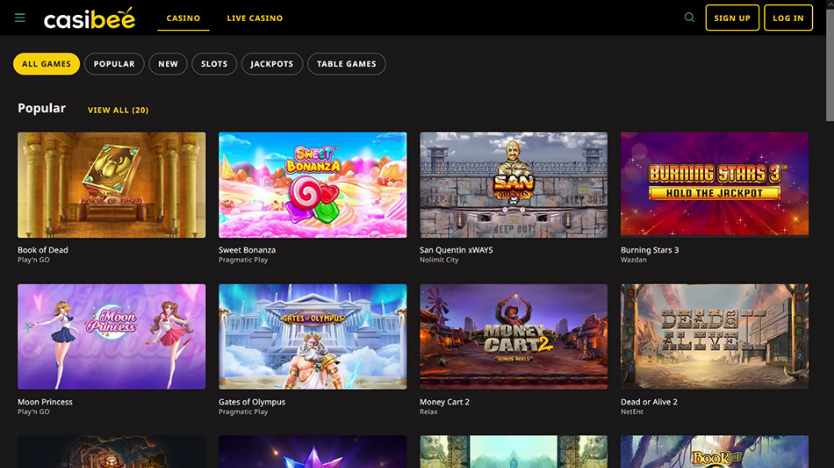Open the Book of Dead game thumbnail

tap(111, 185)
